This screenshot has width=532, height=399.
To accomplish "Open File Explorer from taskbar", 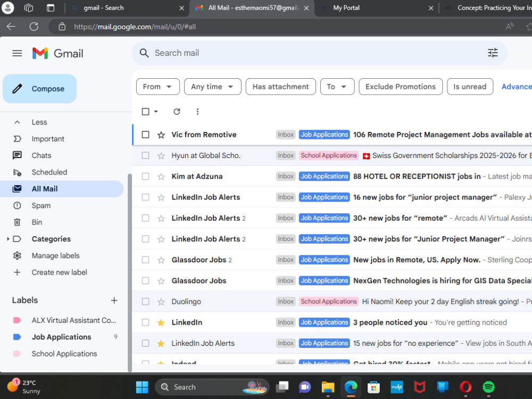I will click(x=328, y=387).
